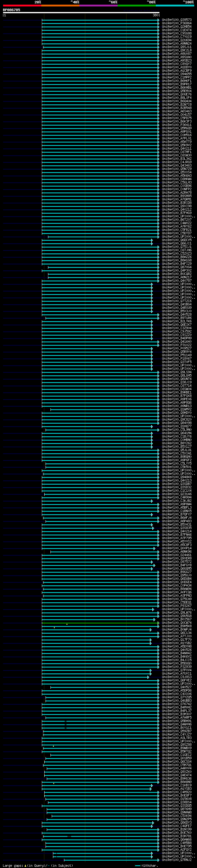Viewport: 197px width, 868px height.
Task: Select the UniRef100_P32939 label
Action: 177,667
